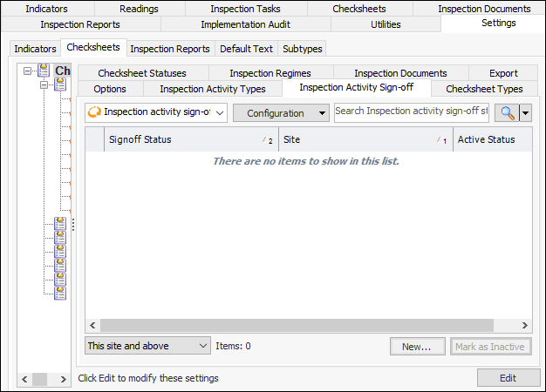546x392 pixels.
Task: Open the Utilities tab
Action: pyautogui.click(x=386, y=24)
